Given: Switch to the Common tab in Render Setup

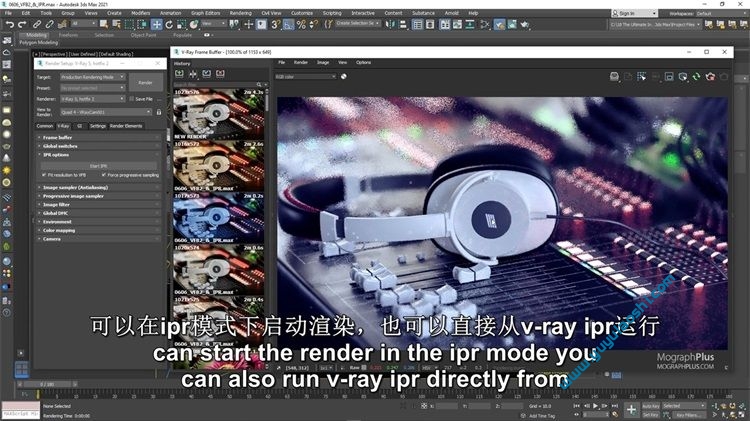Looking at the screenshot, I should click(x=45, y=126).
